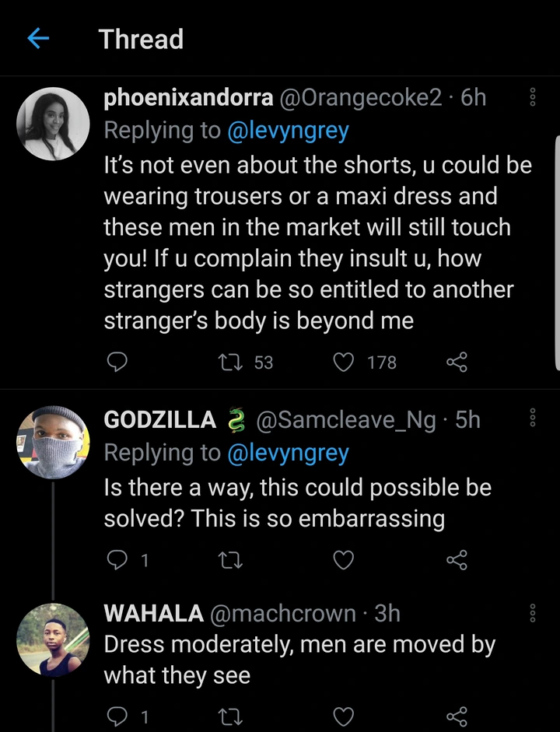Go back using the blue arrow
The width and height of the screenshot is (560, 732).
pyautogui.click(x=38, y=39)
